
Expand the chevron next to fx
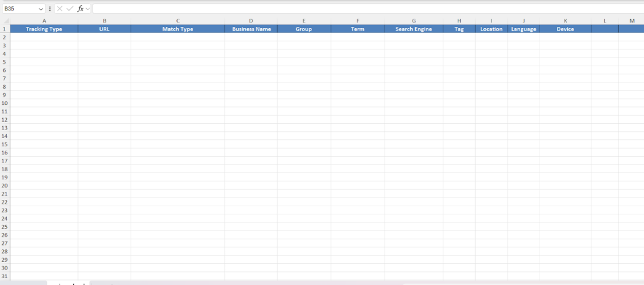coord(88,9)
